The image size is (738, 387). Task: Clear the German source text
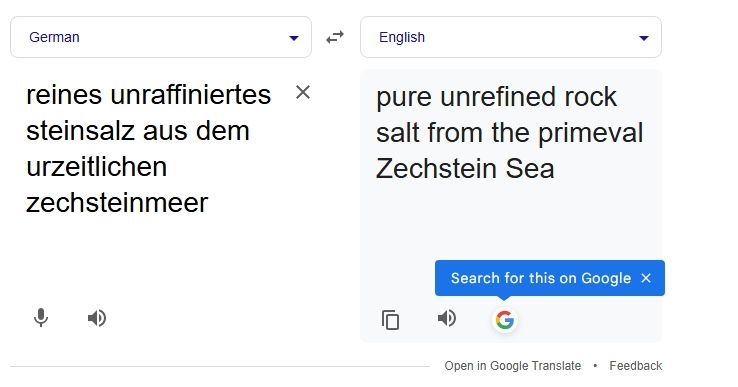pos(303,92)
